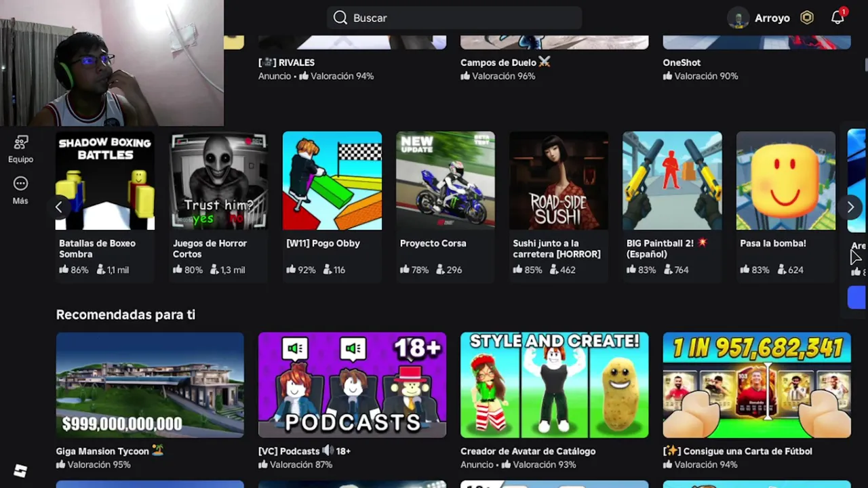This screenshot has width=868, height=488.
Task: Open the notifications bell
Action: [838, 18]
